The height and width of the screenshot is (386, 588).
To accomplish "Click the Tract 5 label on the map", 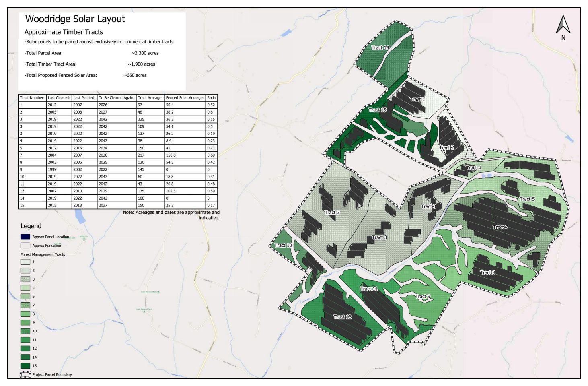I will (527, 199).
